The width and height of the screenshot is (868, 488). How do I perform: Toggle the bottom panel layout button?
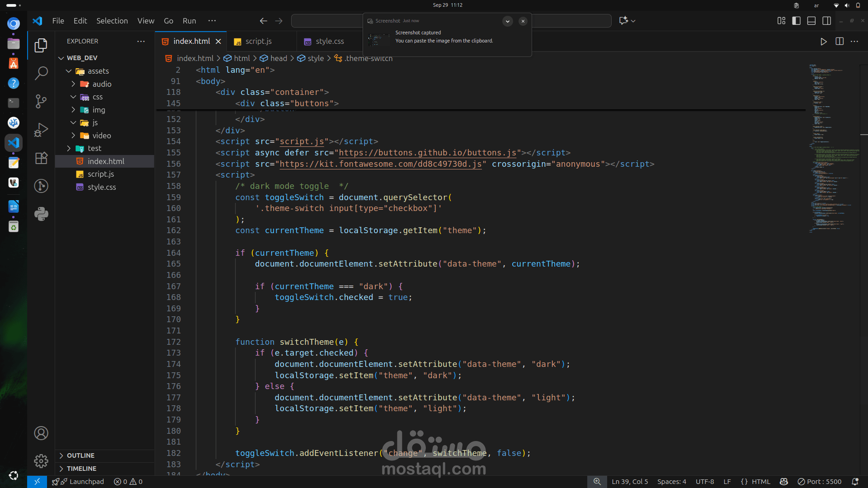[811, 21]
